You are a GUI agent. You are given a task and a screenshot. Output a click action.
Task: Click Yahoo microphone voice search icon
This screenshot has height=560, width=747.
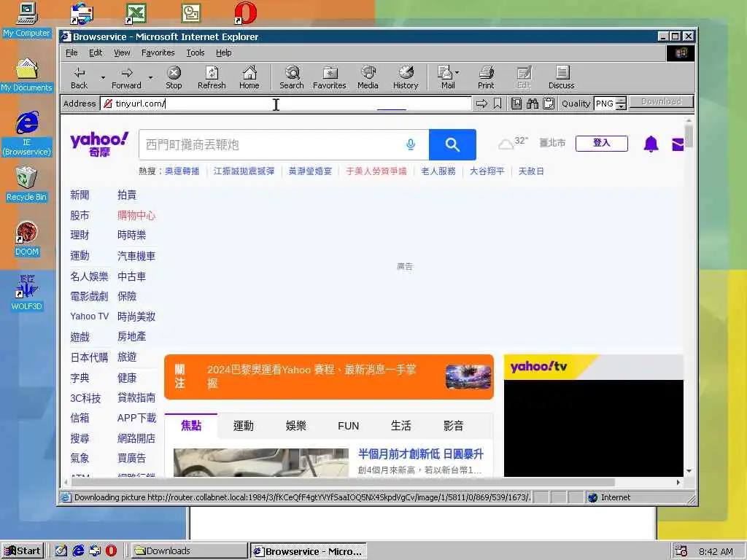tap(411, 144)
